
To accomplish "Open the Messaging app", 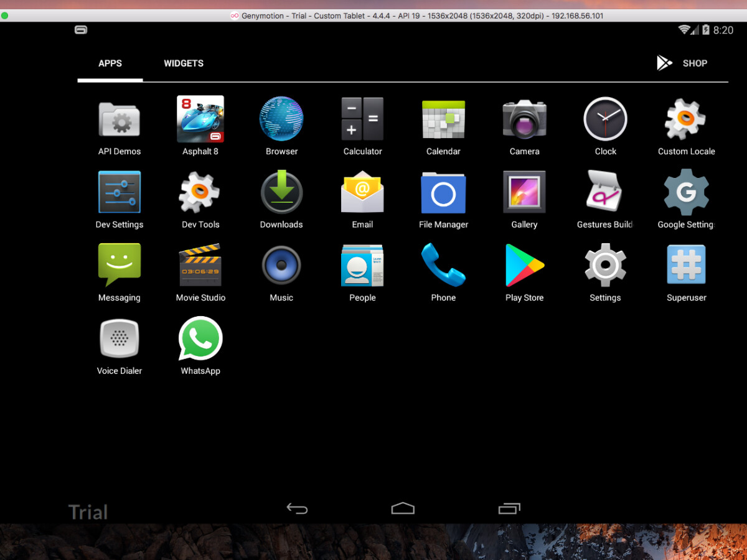I will (x=120, y=265).
